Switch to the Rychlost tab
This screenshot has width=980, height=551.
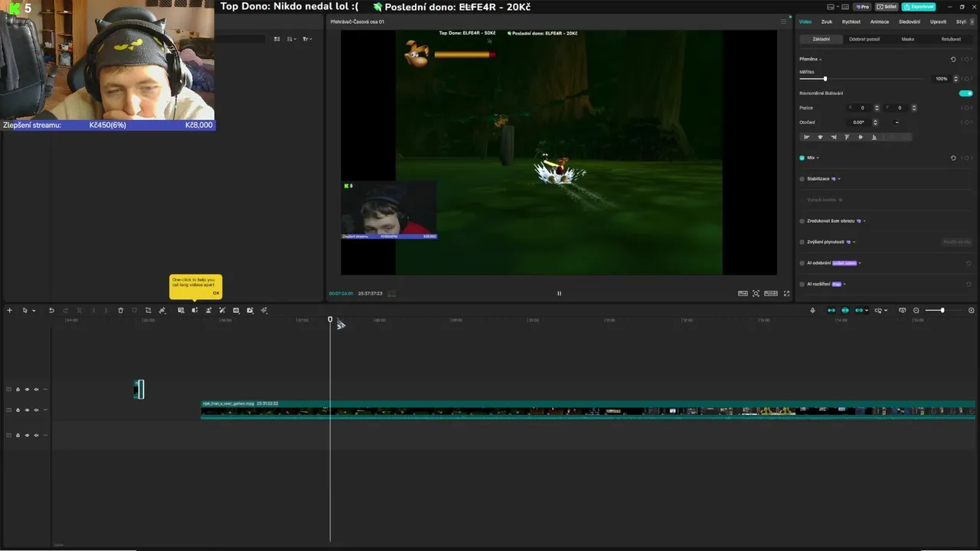(851, 21)
